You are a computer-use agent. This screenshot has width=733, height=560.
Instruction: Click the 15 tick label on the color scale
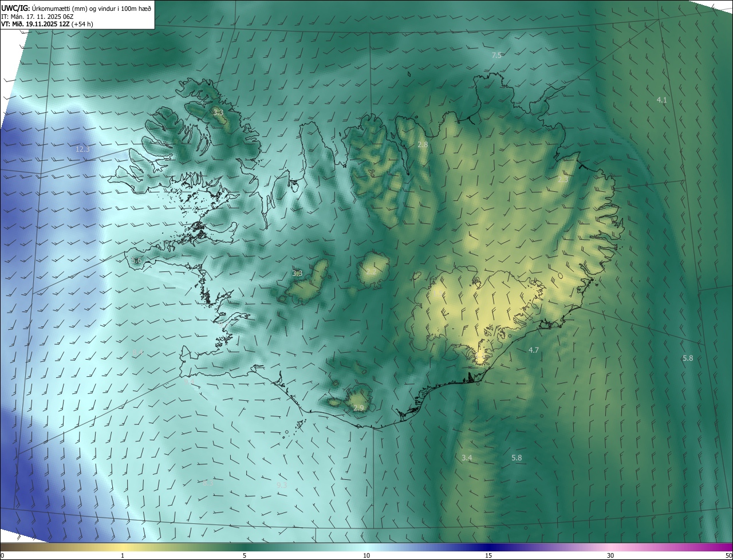click(488, 555)
